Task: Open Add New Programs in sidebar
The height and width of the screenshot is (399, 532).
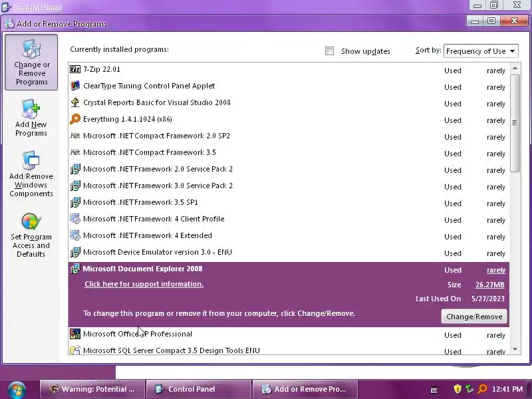Action: [31, 118]
